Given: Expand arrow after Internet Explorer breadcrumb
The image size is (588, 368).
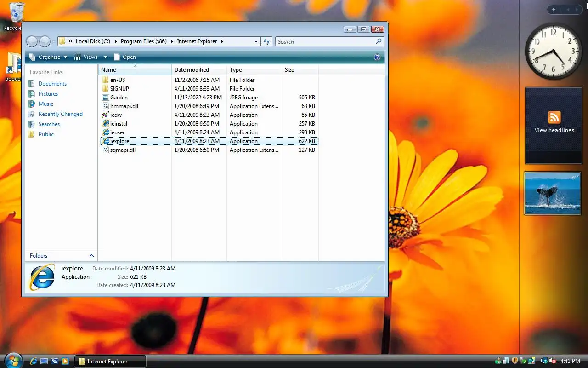Looking at the screenshot, I should coord(222,41).
